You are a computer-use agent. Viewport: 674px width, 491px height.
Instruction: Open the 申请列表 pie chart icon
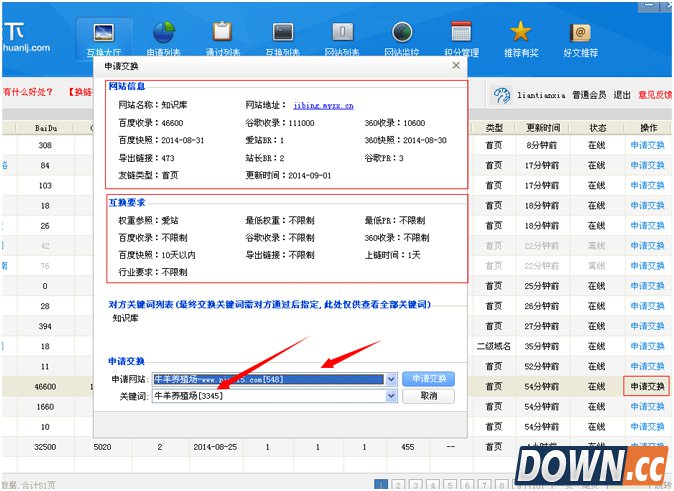pyautogui.click(x=163, y=40)
